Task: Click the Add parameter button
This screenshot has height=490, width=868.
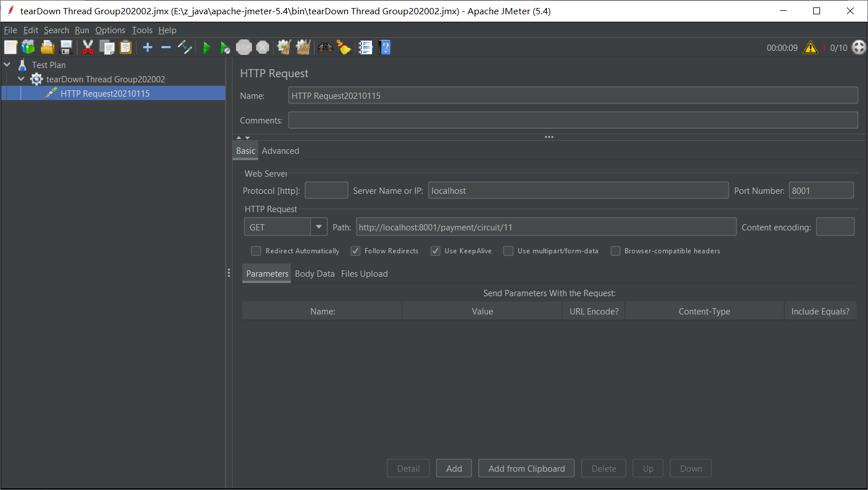Action: tap(454, 469)
